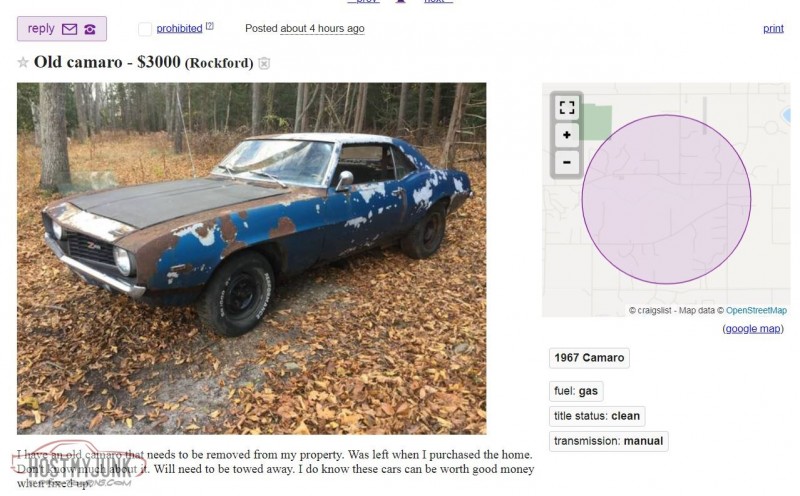
Task: Open the print link
Action: point(773,29)
